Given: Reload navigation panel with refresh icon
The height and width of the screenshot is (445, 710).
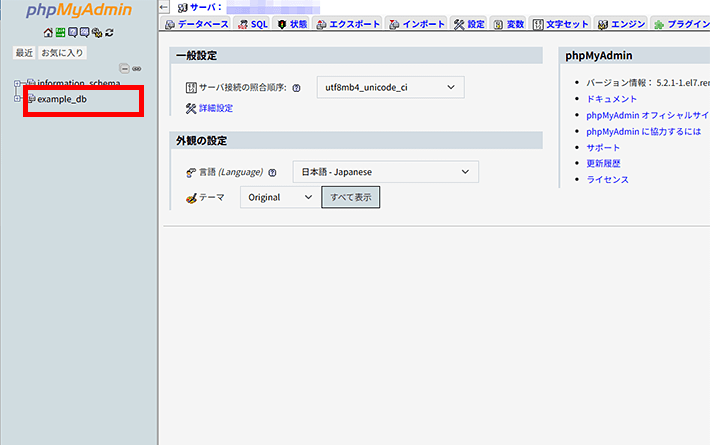Looking at the screenshot, I should (109, 33).
